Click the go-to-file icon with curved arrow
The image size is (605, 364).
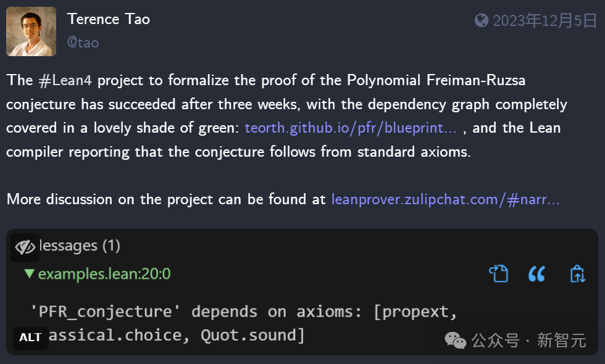click(499, 274)
